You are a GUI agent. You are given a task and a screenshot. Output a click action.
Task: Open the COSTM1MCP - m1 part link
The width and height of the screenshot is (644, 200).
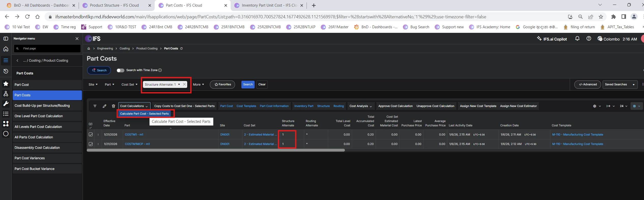[137, 144]
